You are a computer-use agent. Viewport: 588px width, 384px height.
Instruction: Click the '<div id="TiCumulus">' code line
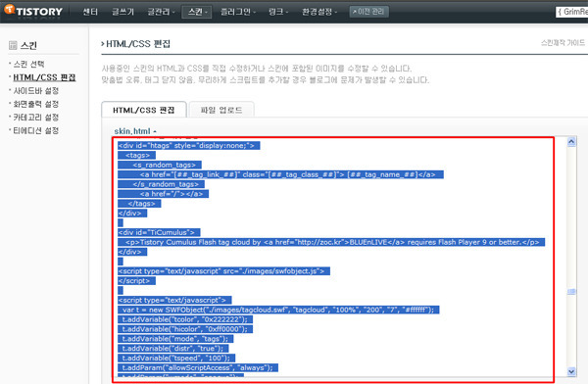[x=159, y=232]
